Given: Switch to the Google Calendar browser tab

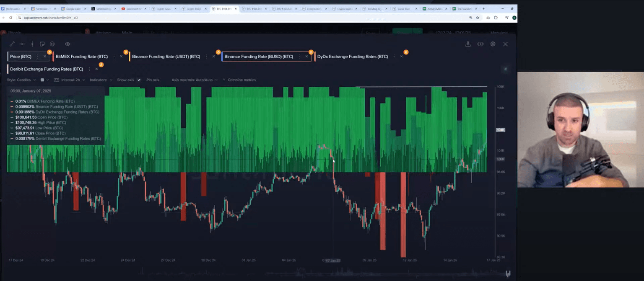Looking at the screenshot, I should tap(73, 8).
